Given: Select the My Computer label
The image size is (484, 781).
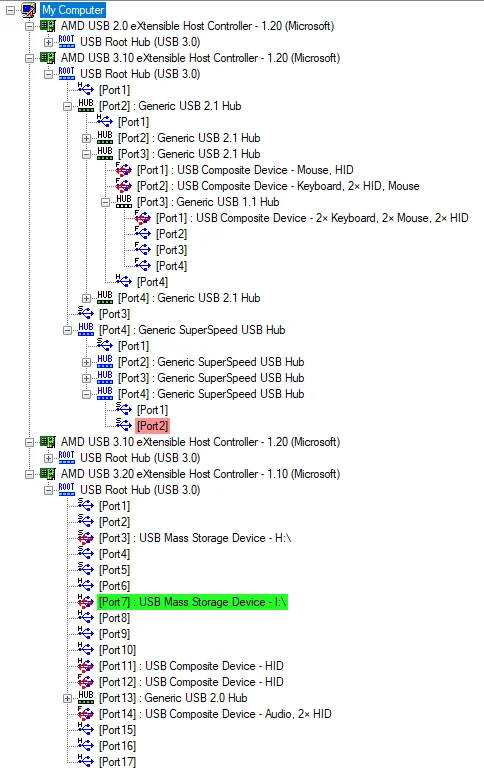Looking at the screenshot, I should pos(73,10).
